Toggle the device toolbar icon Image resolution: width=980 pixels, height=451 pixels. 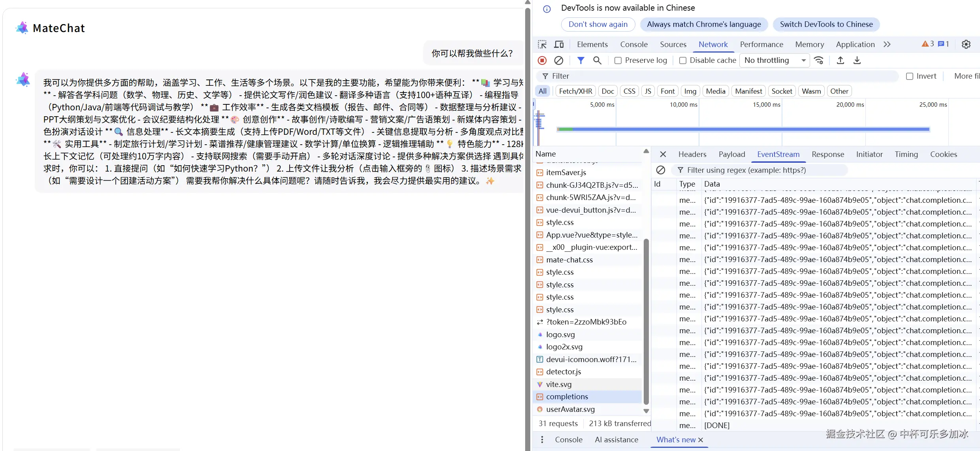point(559,44)
